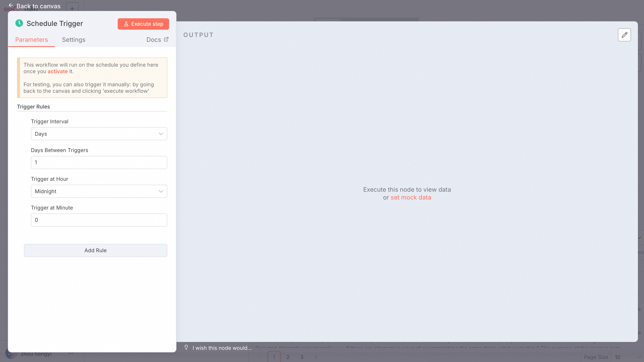This screenshot has width=644, height=362.
Task: Click I wish this node would text
Action: (222, 348)
